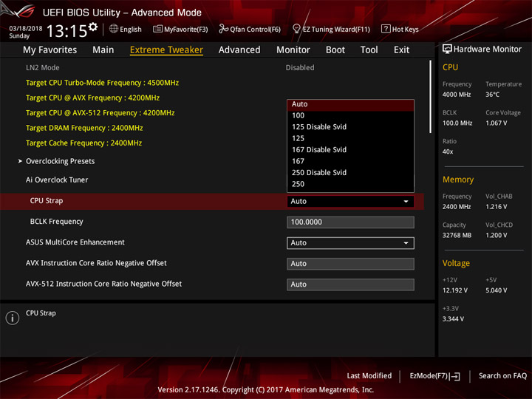Image resolution: width=532 pixels, height=399 pixels.
Task: Open the language globe icon
Action: (114, 29)
